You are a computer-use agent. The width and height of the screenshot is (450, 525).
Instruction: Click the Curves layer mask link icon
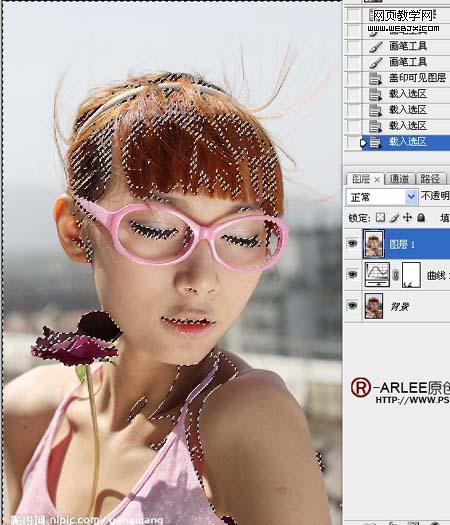tap(396, 275)
